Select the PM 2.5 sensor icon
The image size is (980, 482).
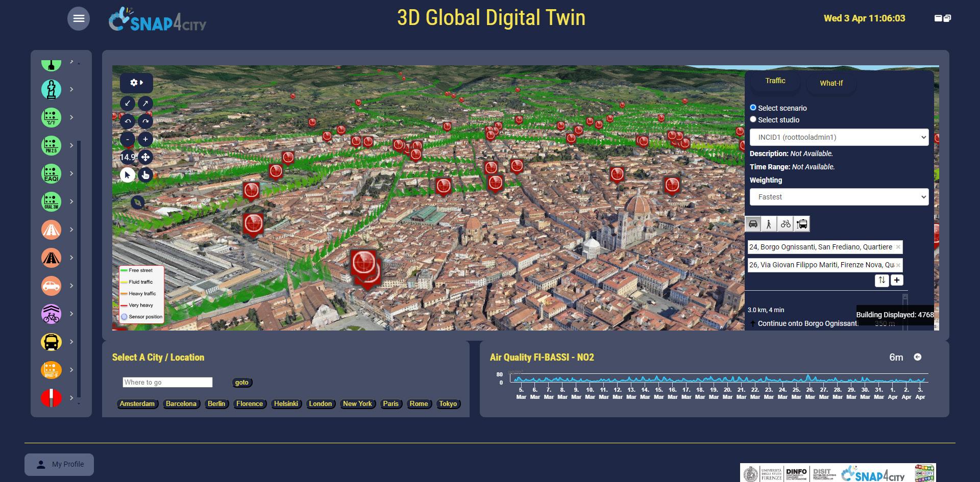coord(51,145)
